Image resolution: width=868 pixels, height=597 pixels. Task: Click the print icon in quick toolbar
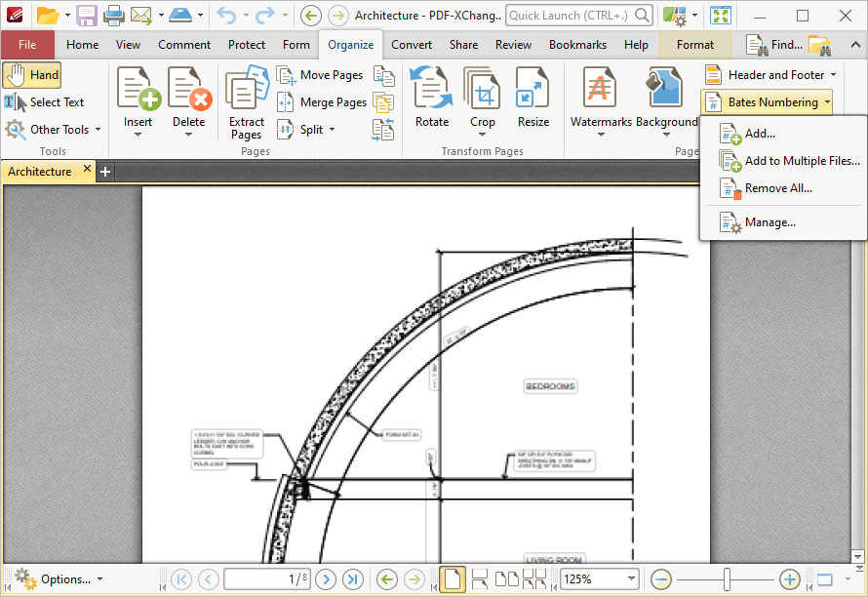(113, 15)
